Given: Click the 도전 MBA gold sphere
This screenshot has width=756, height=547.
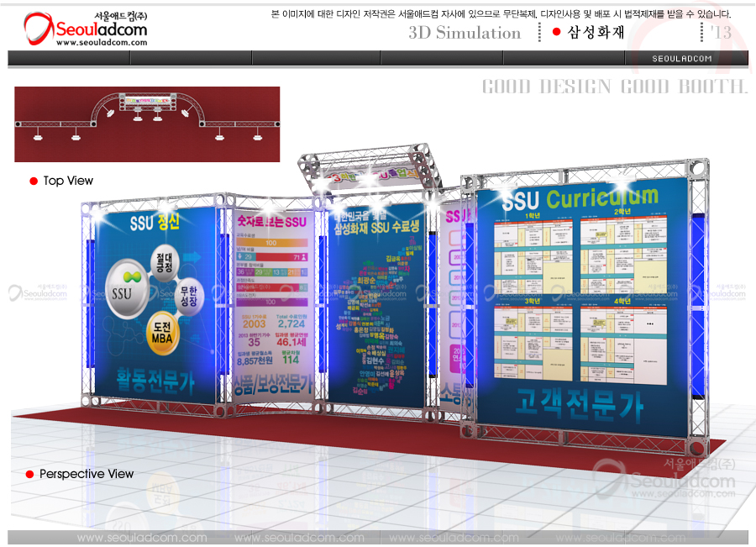Looking at the screenshot, I should click(165, 333).
